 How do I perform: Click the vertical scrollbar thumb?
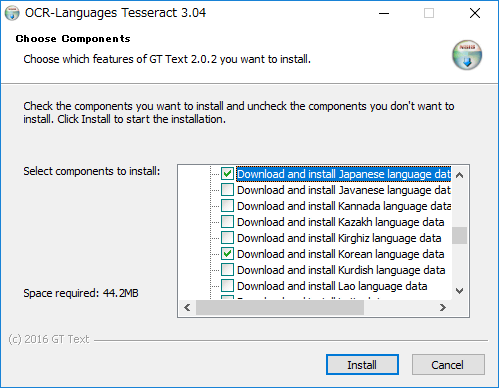[460, 235]
